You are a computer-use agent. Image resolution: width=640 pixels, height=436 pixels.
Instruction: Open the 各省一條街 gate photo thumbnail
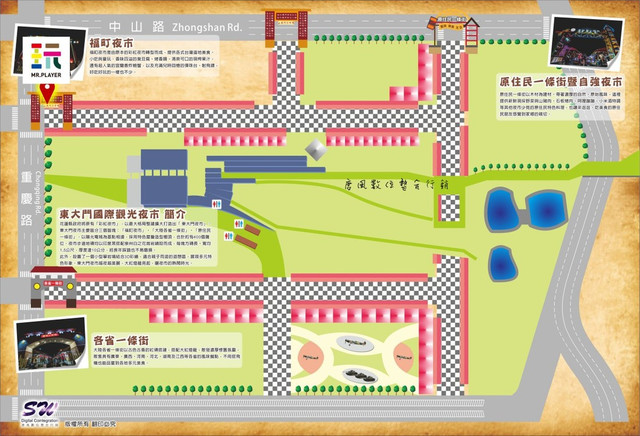pyautogui.click(x=55, y=351)
